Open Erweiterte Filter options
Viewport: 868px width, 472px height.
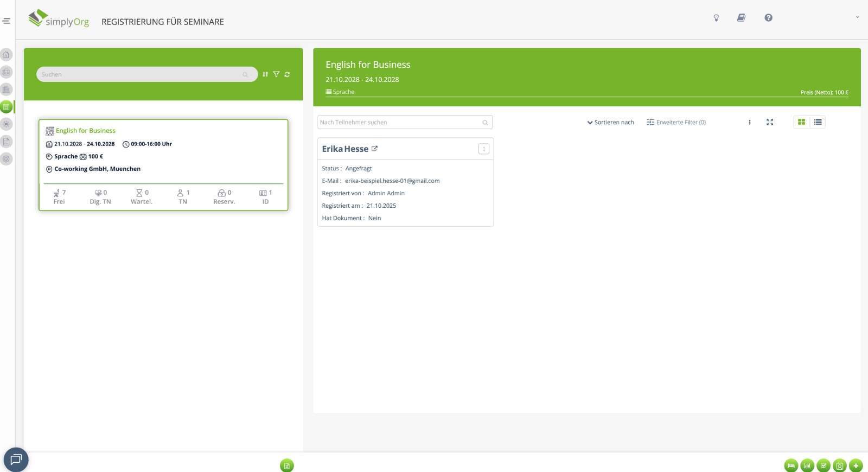tap(676, 123)
